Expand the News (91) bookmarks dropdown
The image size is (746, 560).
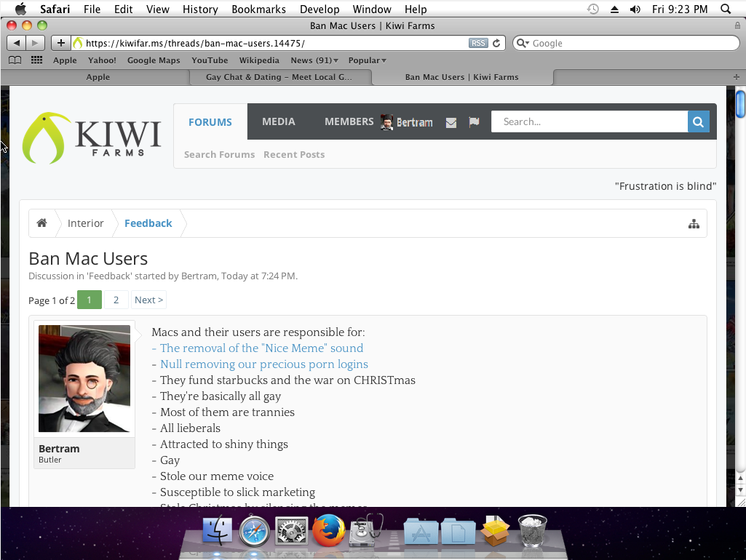pyautogui.click(x=314, y=60)
